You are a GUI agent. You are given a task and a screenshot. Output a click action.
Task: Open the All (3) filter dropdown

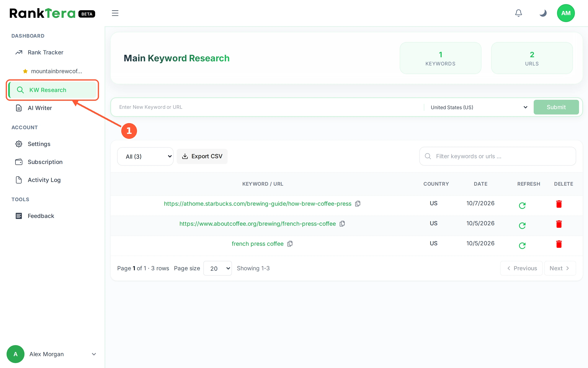pos(145,156)
